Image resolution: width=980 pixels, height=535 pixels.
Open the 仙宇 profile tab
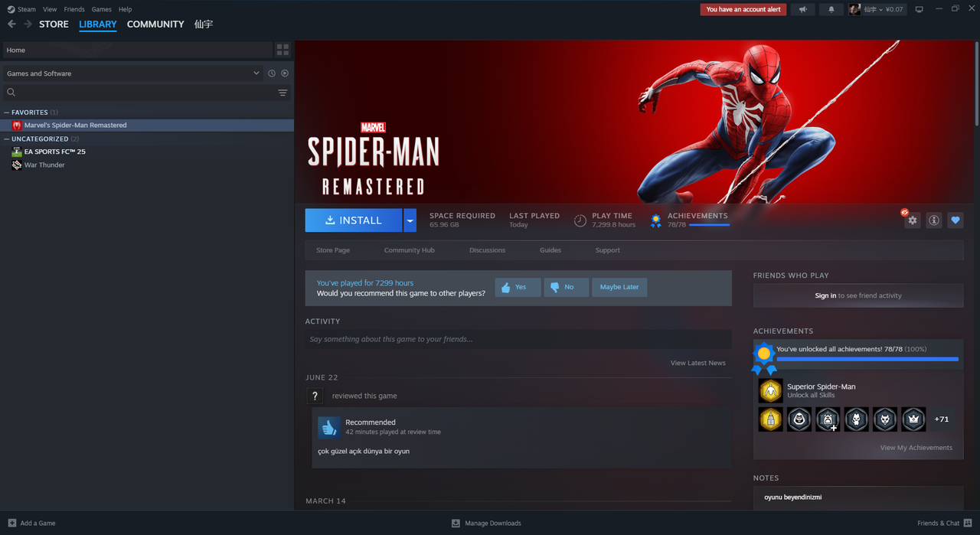tap(204, 24)
